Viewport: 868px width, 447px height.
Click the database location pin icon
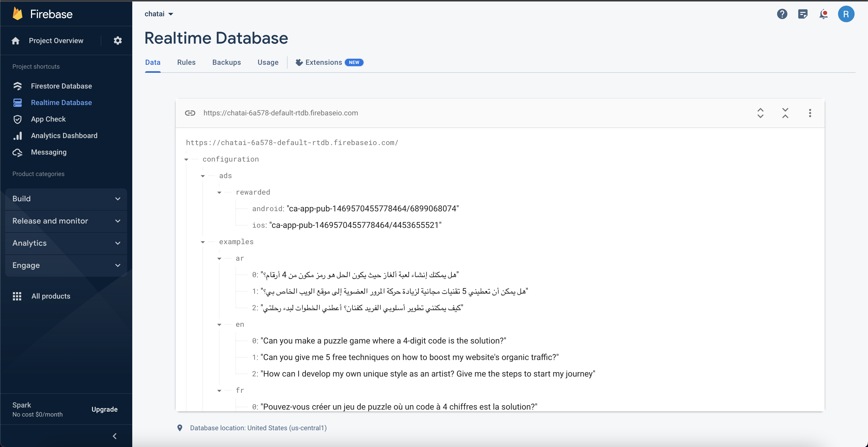(x=180, y=428)
